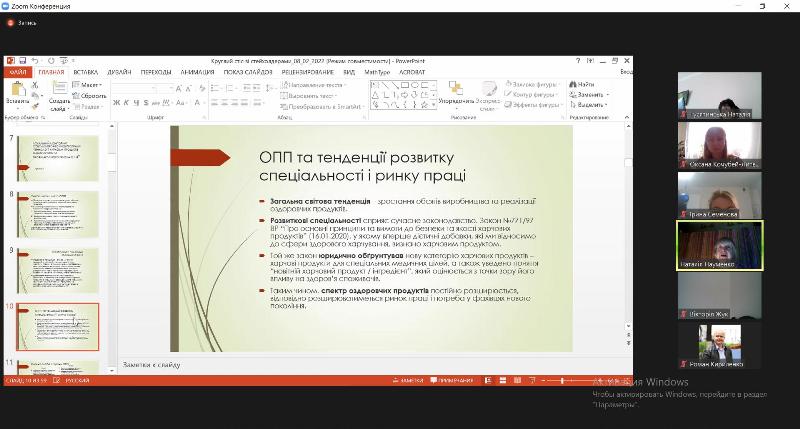Increase font size with larger A icon
The image size is (800, 429).
[179, 89]
